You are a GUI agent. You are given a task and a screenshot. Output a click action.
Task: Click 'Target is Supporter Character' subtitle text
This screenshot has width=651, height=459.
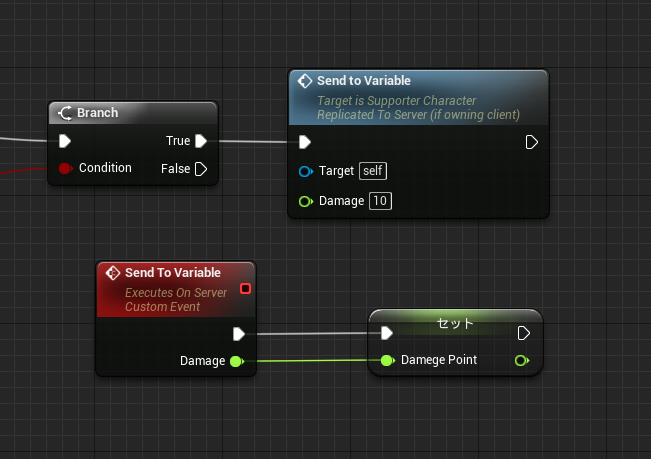[396, 101]
